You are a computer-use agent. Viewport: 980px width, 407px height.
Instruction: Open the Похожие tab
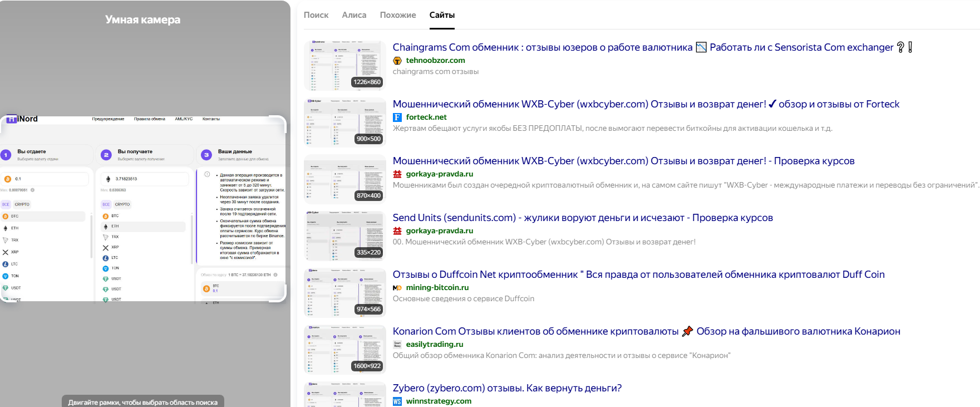398,15
